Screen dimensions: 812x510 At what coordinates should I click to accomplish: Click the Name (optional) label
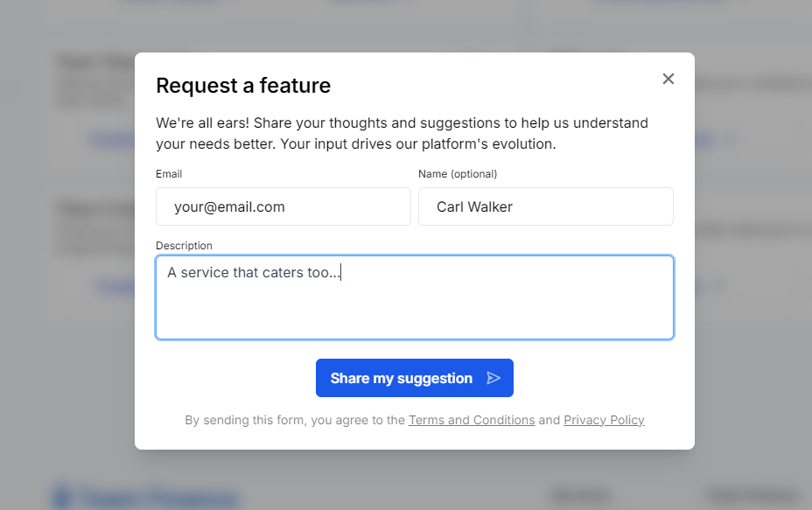[458, 174]
